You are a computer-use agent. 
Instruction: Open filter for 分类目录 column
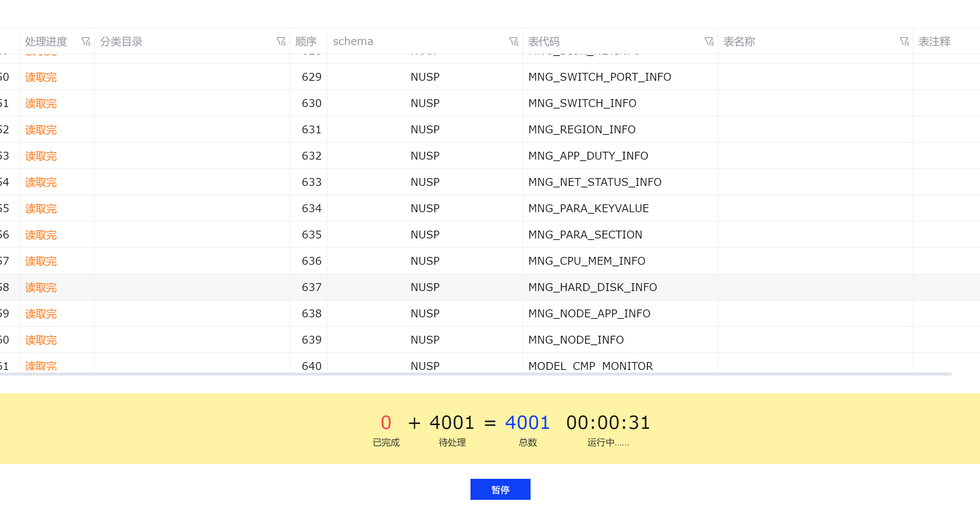point(281,41)
